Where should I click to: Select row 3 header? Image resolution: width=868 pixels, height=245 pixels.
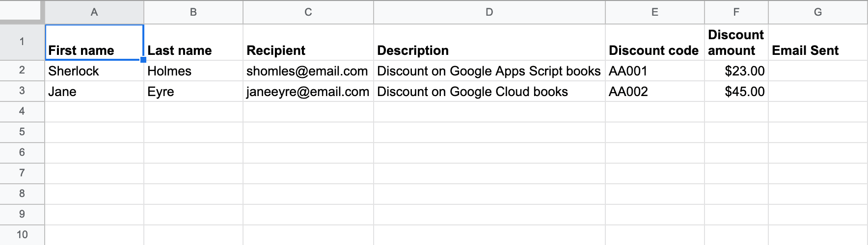coord(22,91)
